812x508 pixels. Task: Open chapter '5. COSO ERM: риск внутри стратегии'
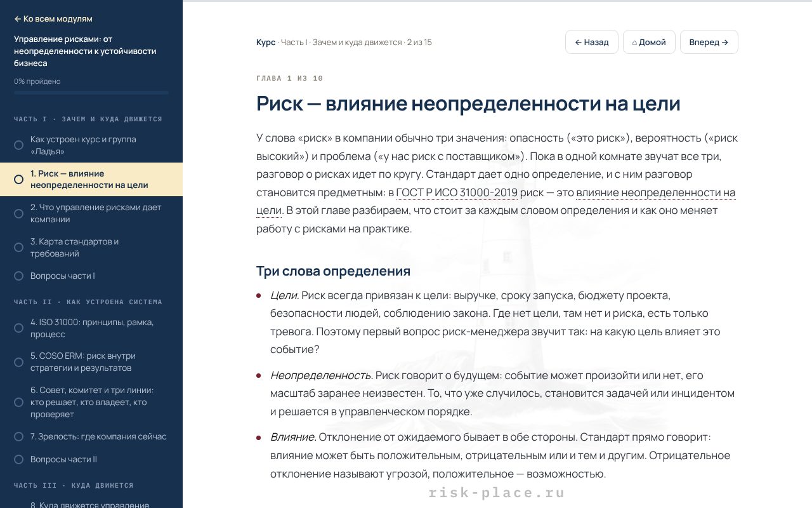point(91,362)
